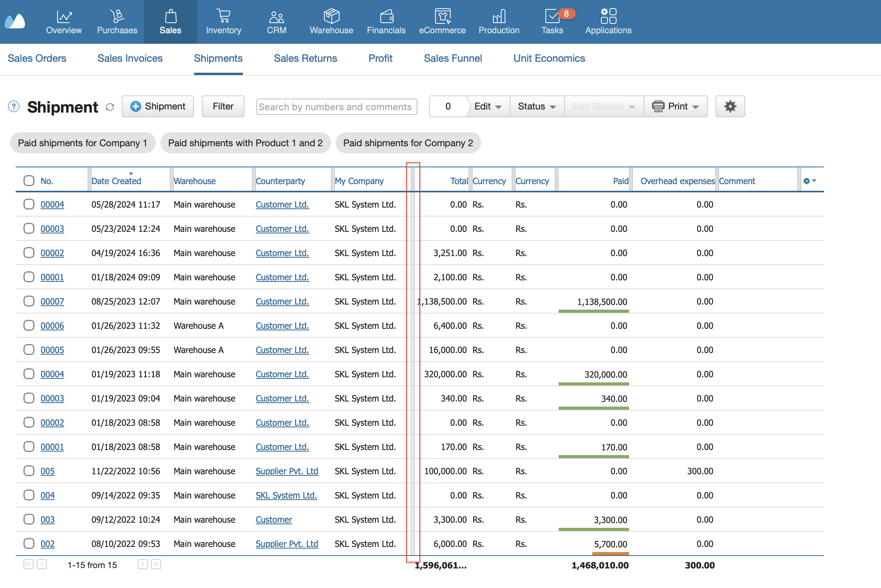
Task: Open the Applications grid icon
Action: point(608,16)
